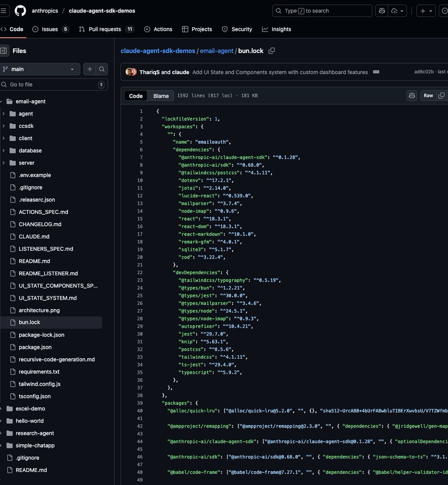448x485 pixels.
Task: Collapse the file tree panel
Action: [x=4, y=51]
